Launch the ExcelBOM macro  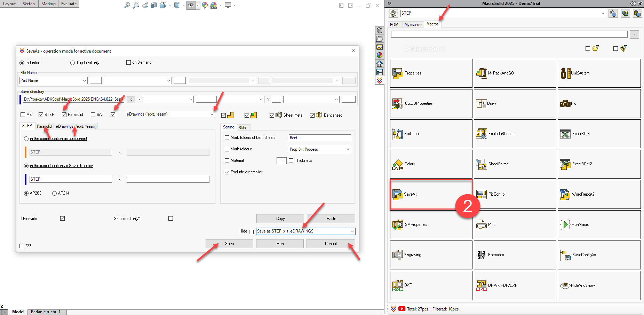coord(599,134)
